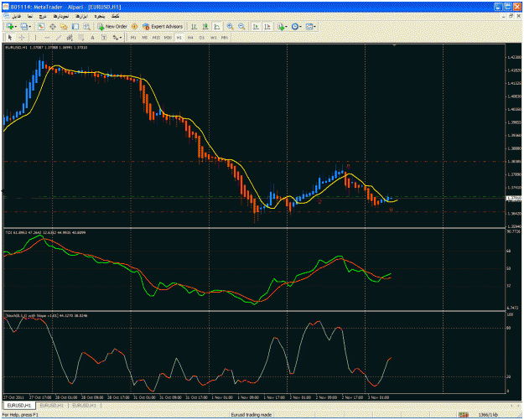Set timeframe to H4
Viewport: 524px width, 420px height.
tap(190, 38)
